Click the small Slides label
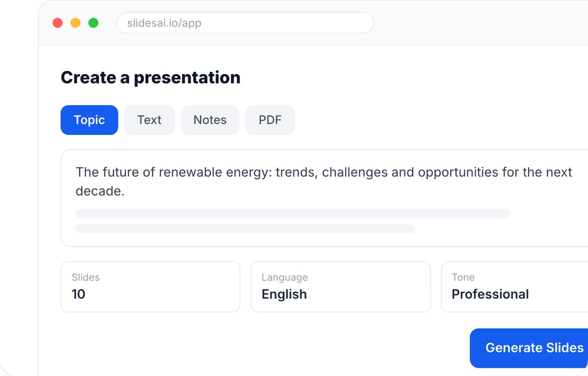Screen dimensions: 588x376 (85, 278)
